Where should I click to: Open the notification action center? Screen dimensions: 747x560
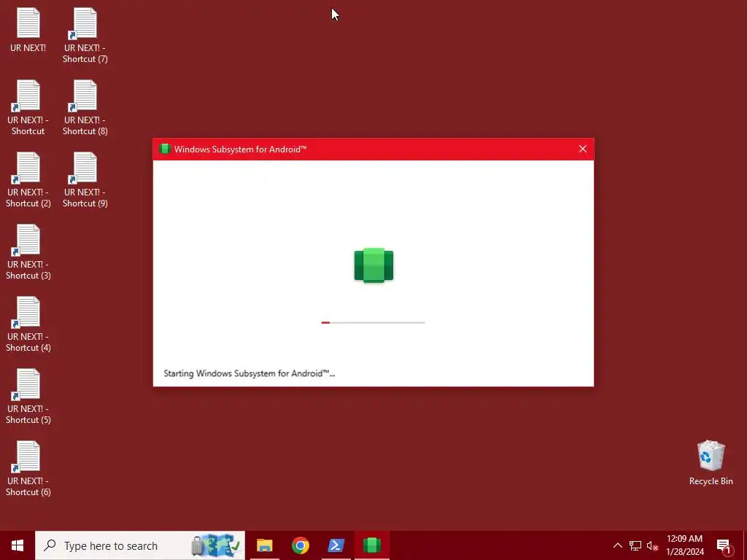tap(724, 545)
